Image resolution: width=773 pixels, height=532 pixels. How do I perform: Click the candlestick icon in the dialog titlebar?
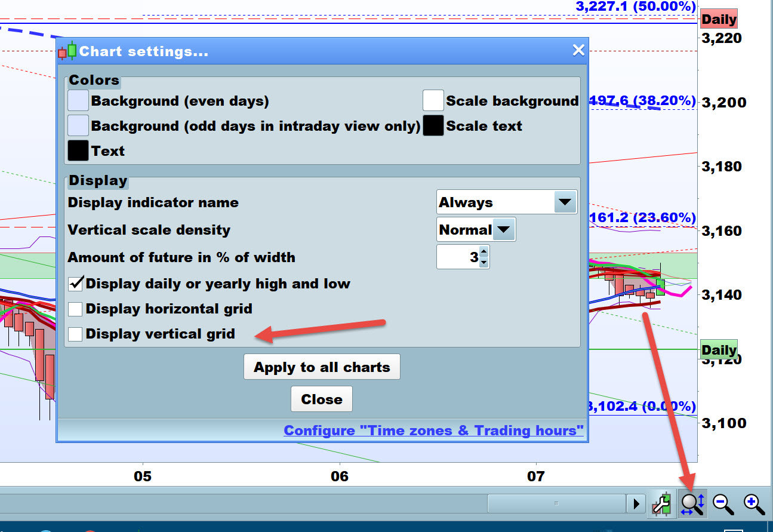click(67, 51)
